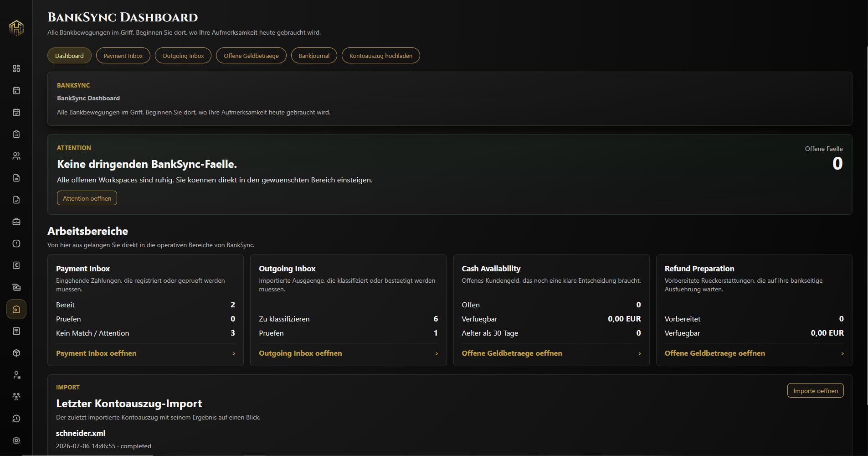Open Offene Geldbetraege oeffnen under Refund Preparation
This screenshot has height=456, width=868.
coord(714,353)
